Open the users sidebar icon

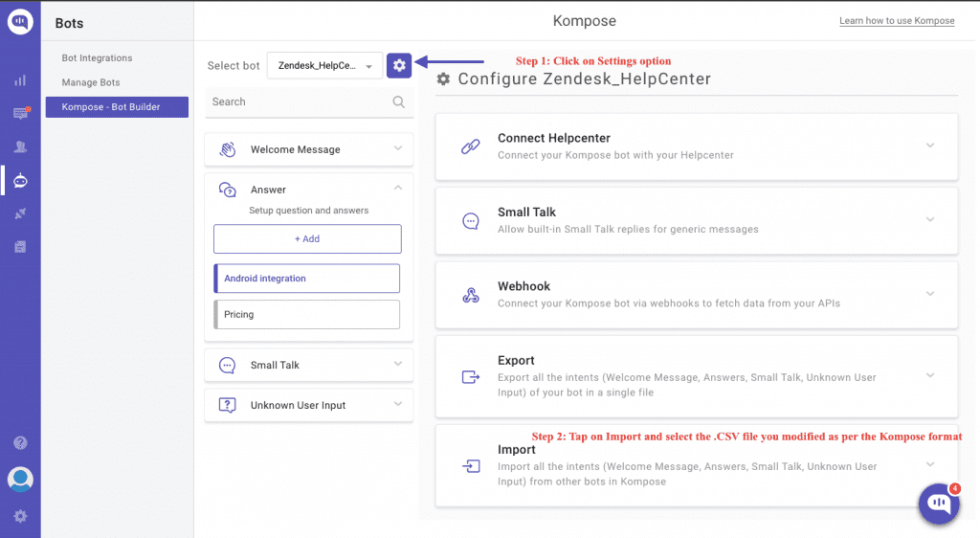pyautogui.click(x=21, y=146)
